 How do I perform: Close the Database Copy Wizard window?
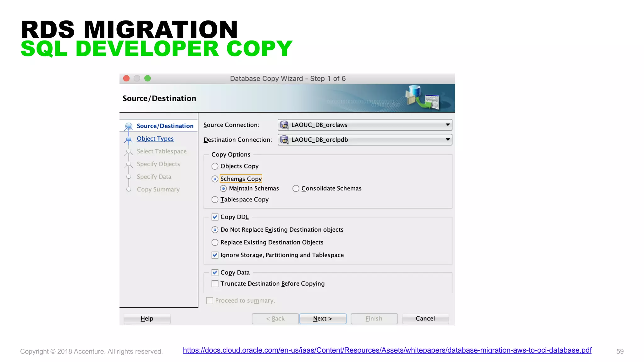tap(126, 78)
